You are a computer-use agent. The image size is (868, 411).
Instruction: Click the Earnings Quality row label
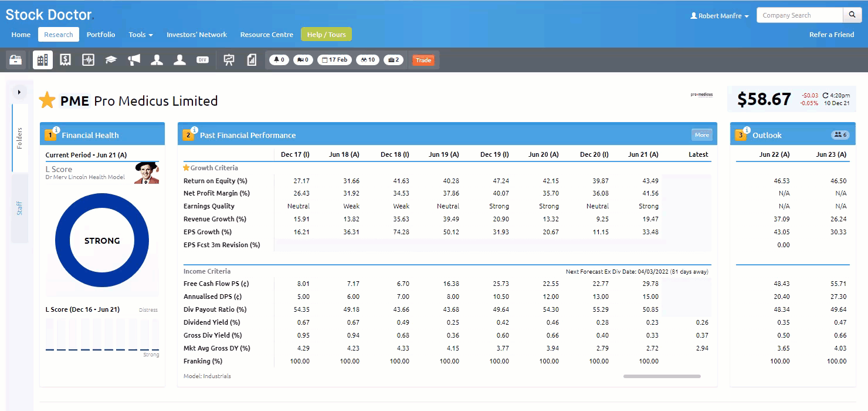[x=209, y=206]
